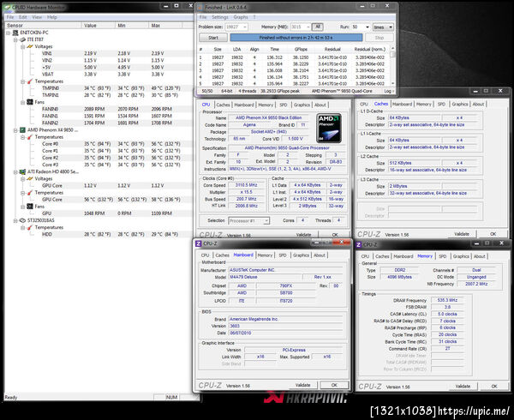Viewport: 514px width, 420px height.
Task: Click the DRAM Frequency value in CPU-Z Memory
Action: [x=447, y=300]
